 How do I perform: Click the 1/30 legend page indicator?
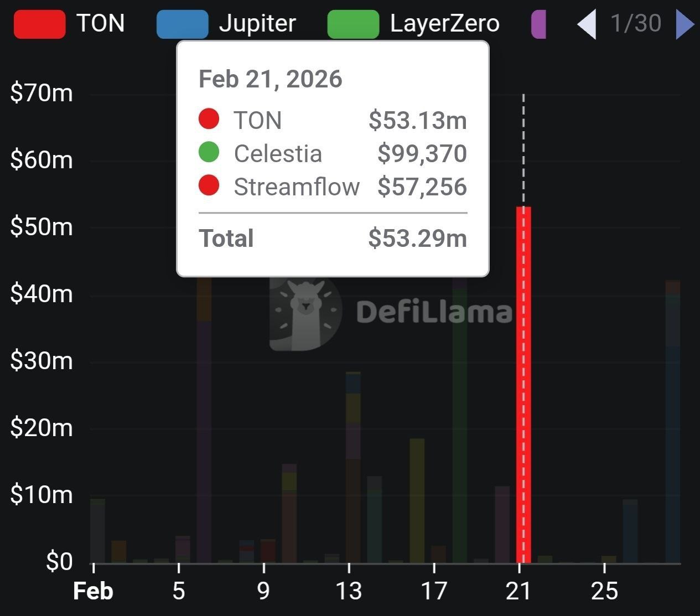pos(636,24)
